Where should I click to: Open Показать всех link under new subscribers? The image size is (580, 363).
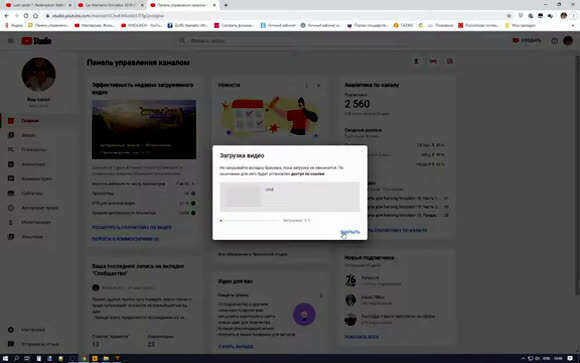point(361,337)
